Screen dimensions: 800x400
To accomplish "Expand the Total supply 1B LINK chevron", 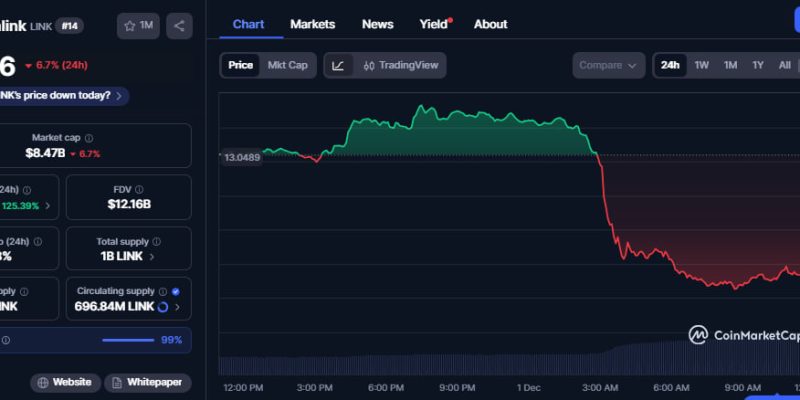I will tap(152, 257).
